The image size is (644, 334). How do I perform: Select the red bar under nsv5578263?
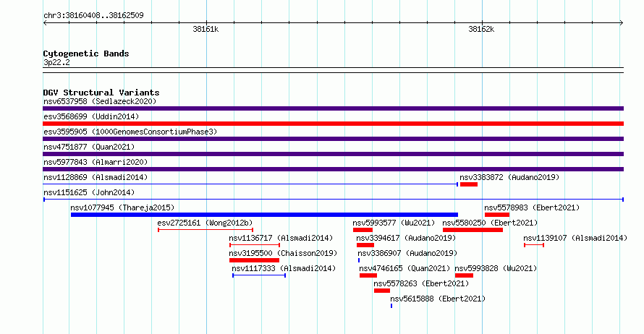click(382, 291)
